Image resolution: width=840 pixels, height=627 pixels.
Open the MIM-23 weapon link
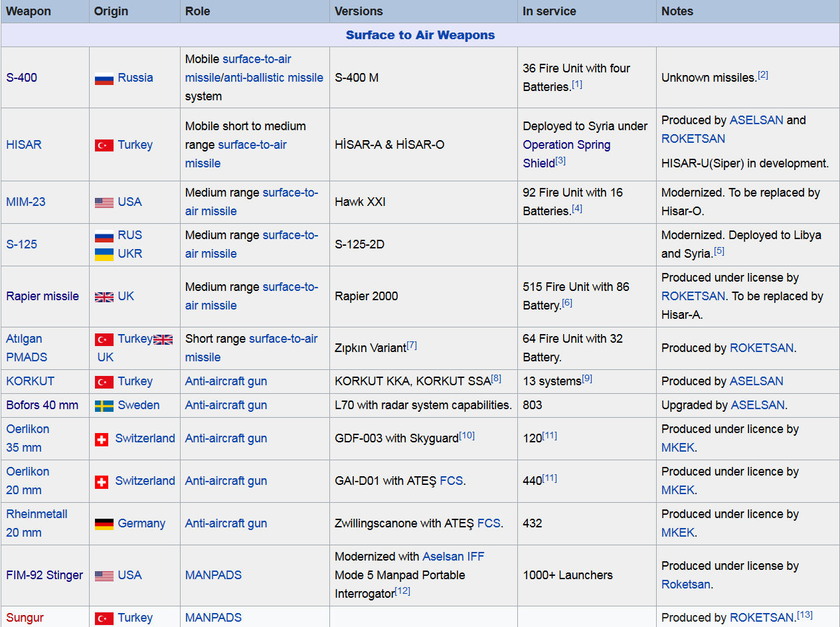click(x=26, y=202)
